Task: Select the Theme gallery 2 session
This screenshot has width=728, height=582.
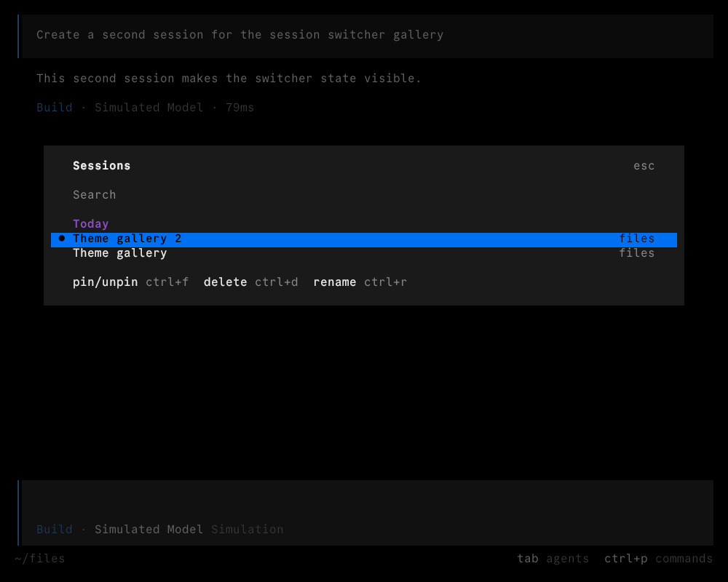Action: (x=363, y=239)
